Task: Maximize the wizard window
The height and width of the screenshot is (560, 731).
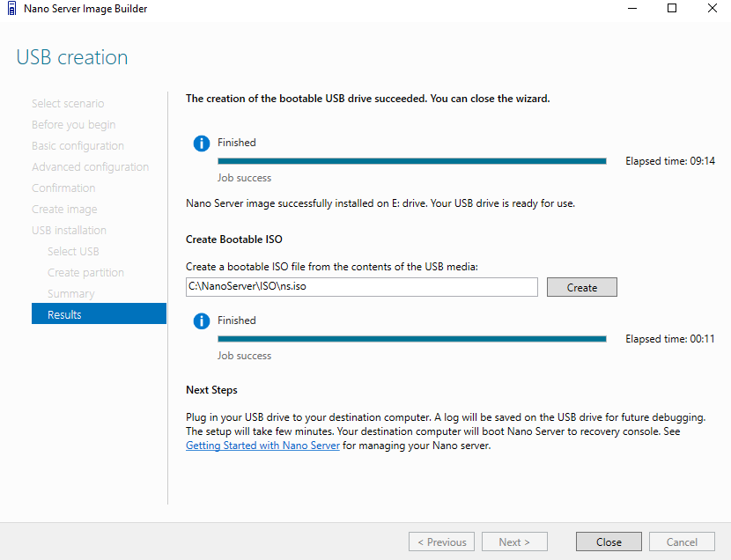Action: click(672, 9)
